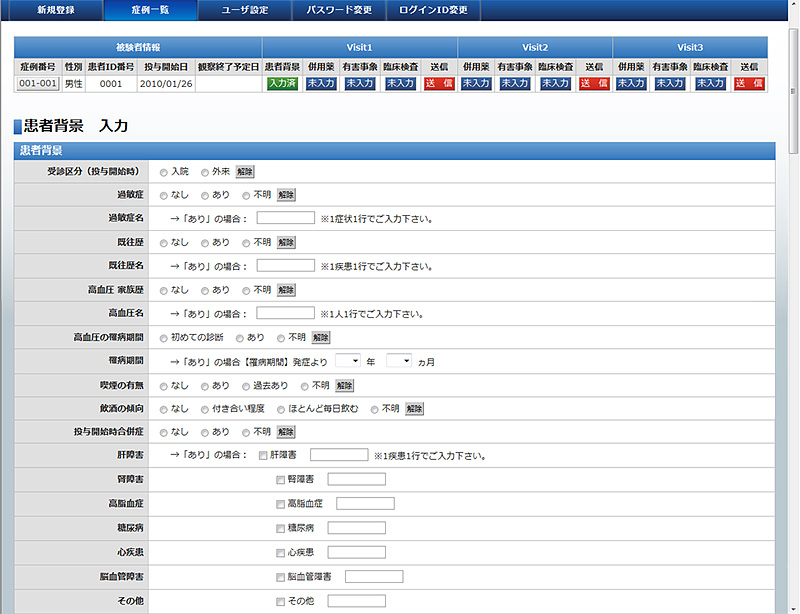
Task: Open the ヵ月 dropdown for 罹病期間
Action: (x=399, y=360)
